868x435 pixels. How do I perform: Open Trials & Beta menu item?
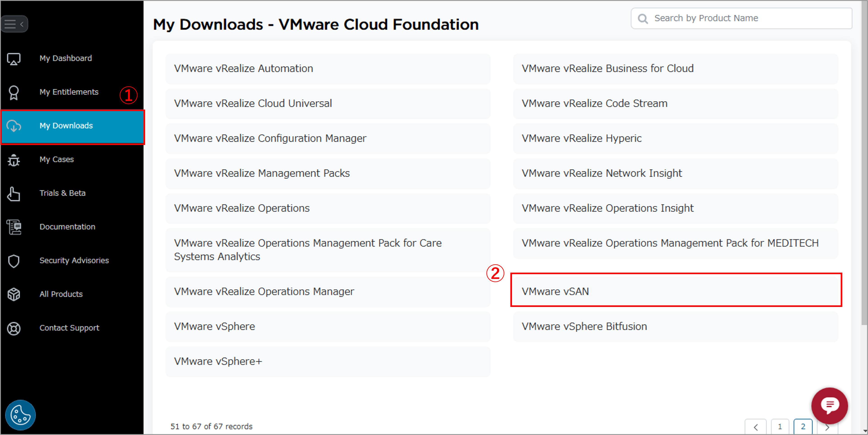click(x=72, y=193)
